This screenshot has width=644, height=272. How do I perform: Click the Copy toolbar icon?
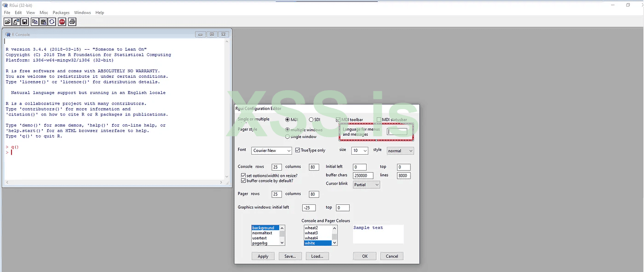pos(35,22)
